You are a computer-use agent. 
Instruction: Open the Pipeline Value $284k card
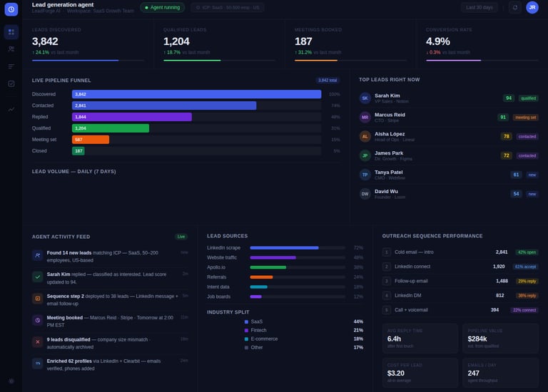[500, 339]
